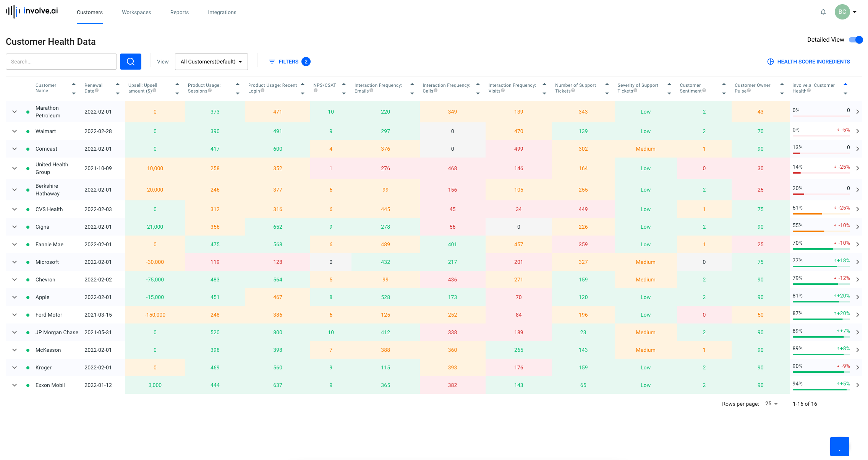Open the notifications bell
This screenshot has width=868, height=460.
(x=823, y=12)
